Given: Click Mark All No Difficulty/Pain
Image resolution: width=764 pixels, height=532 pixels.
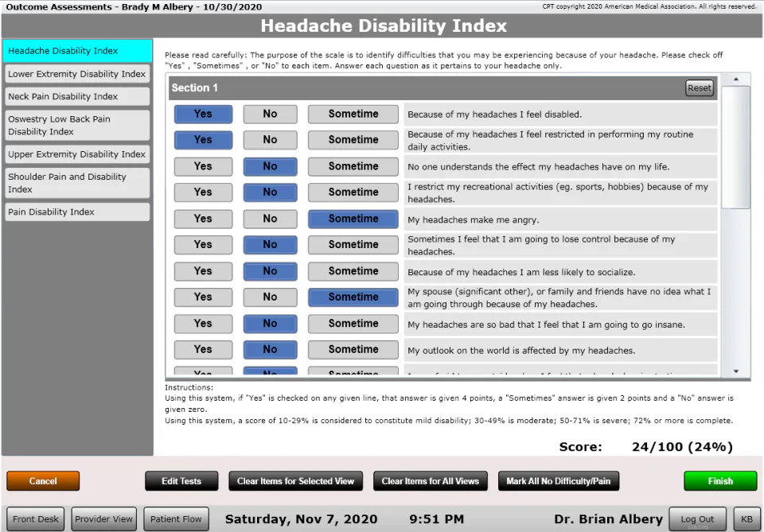Looking at the screenshot, I should (x=559, y=481).
